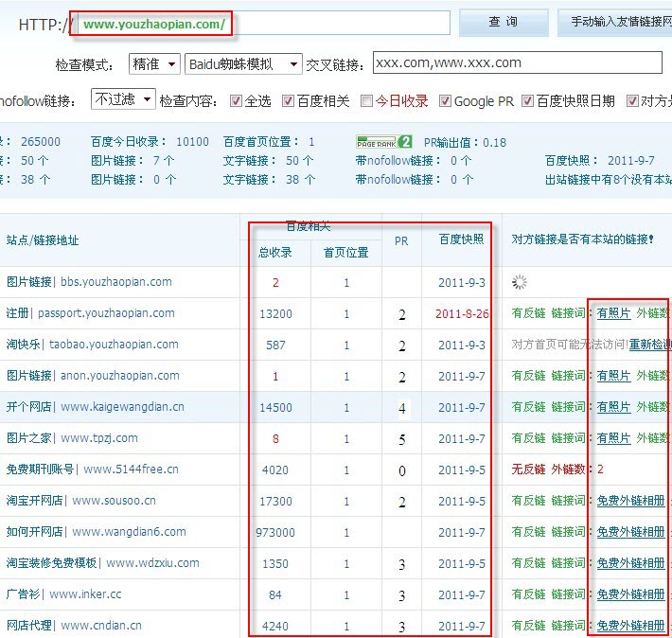Click 免费外链相册 link in the wangdian6.com row
The height and width of the screenshot is (638, 672).
pos(631,532)
